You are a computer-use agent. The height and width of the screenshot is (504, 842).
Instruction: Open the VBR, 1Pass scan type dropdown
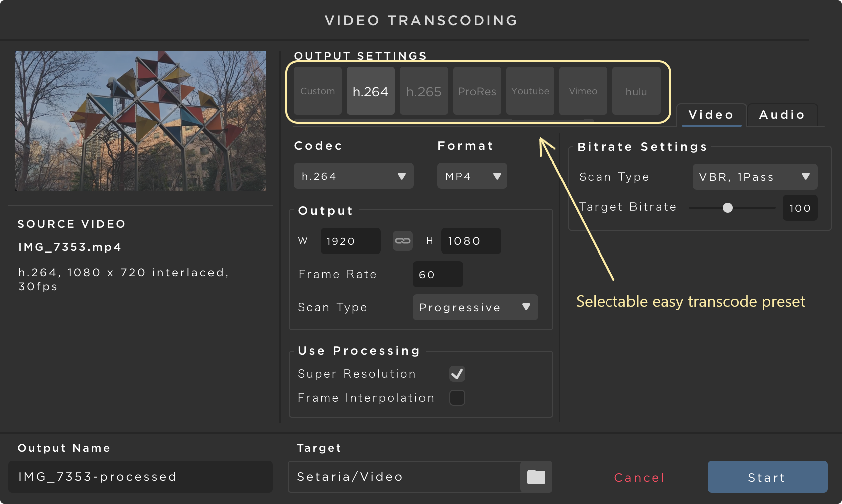pos(755,177)
